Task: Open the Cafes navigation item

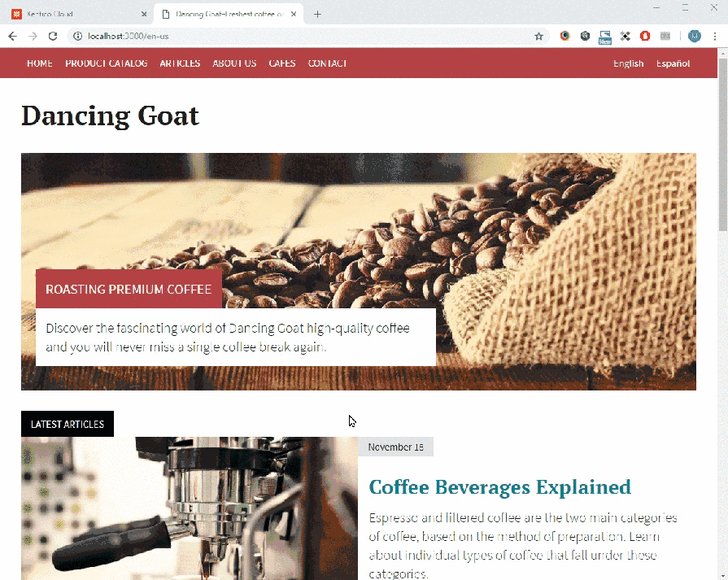Action: (x=281, y=63)
